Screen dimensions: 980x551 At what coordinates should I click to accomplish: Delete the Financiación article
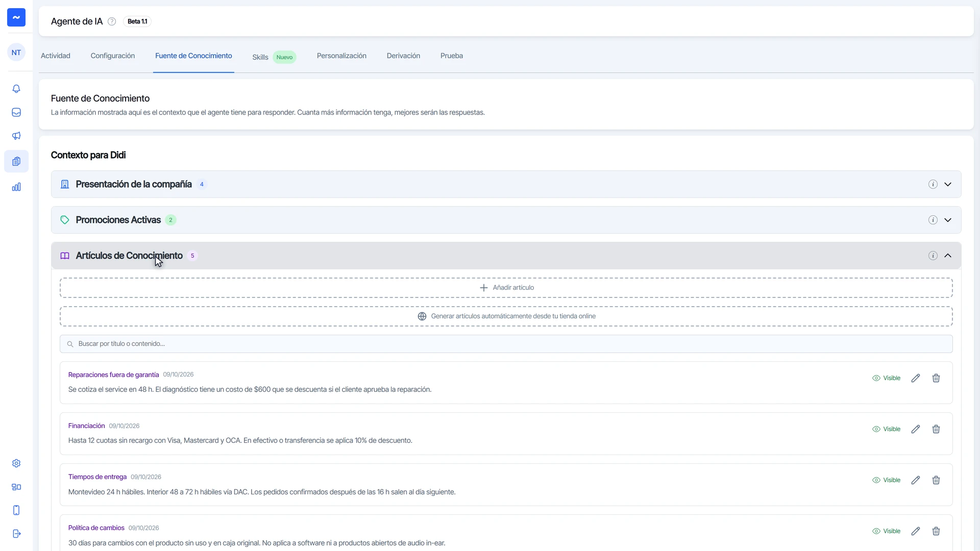point(936,429)
